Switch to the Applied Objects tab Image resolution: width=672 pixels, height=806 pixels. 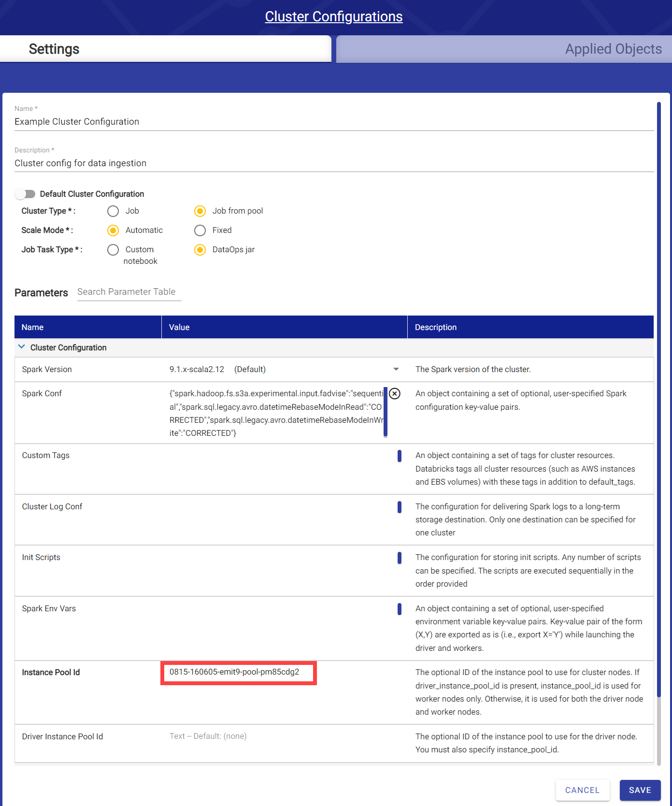[x=504, y=49]
